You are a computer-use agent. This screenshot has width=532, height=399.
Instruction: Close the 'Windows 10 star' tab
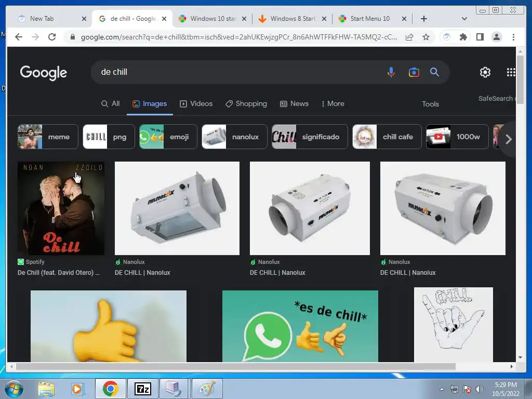pyautogui.click(x=244, y=19)
